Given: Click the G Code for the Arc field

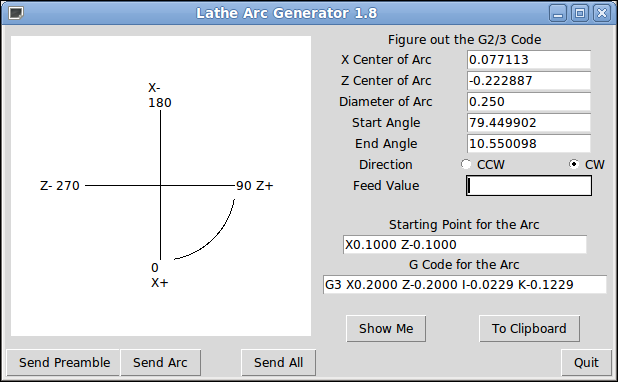Looking at the screenshot, I should point(465,284).
